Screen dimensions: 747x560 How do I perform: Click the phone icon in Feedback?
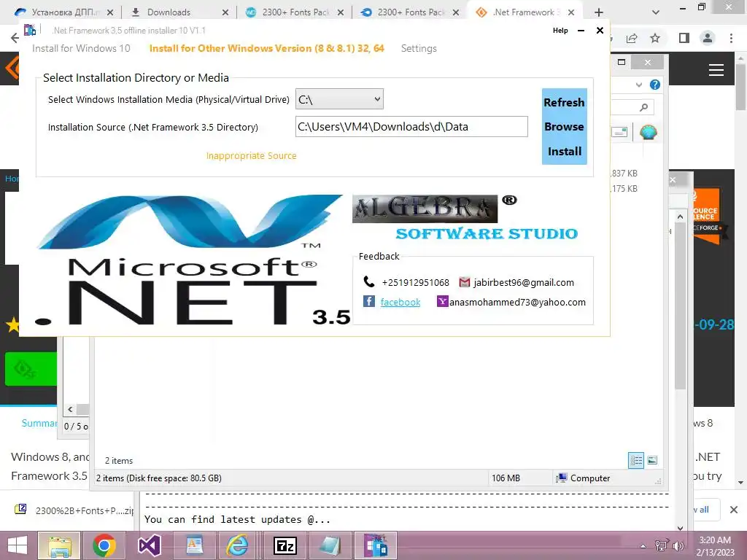pyautogui.click(x=368, y=281)
